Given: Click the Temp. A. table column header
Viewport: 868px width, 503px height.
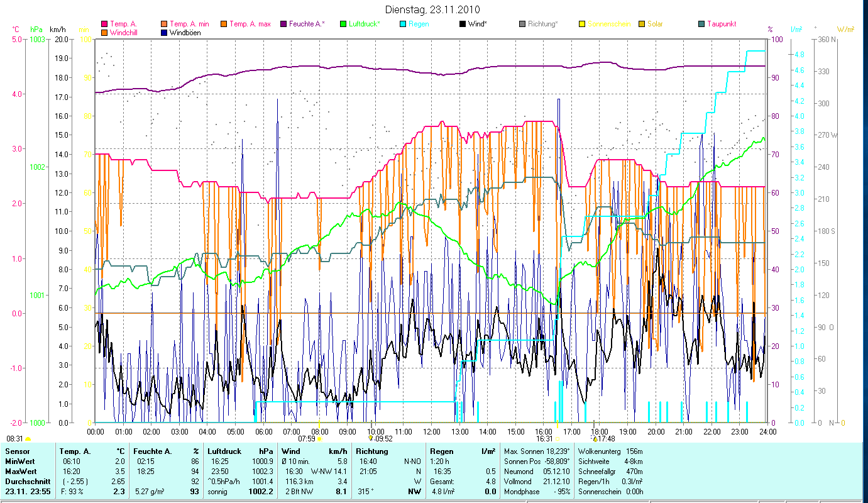Looking at the screenshot, I should tap(75, 451).
